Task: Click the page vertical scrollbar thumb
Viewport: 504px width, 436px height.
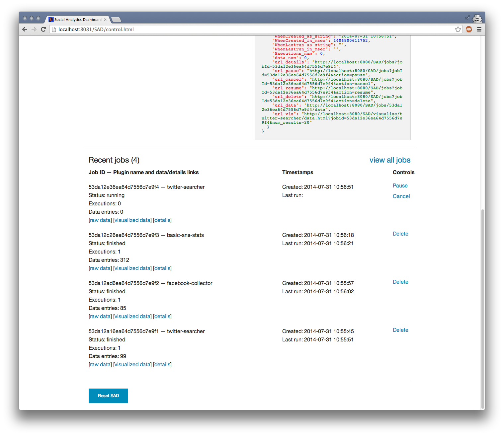Action: tap(482, 309)
